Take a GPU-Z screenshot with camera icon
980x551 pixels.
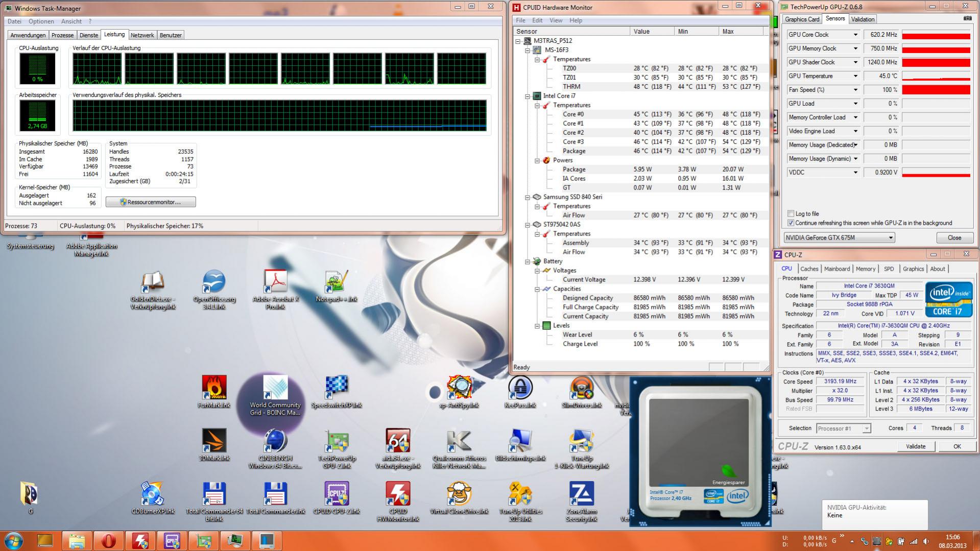pyautogui.click(x=967, y=19)
